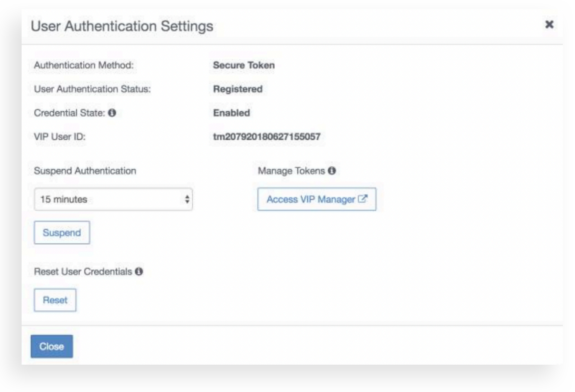Click the Secure Token authentication method value
This screenshot has width=575, height=392.
click(x=244, y=65)
